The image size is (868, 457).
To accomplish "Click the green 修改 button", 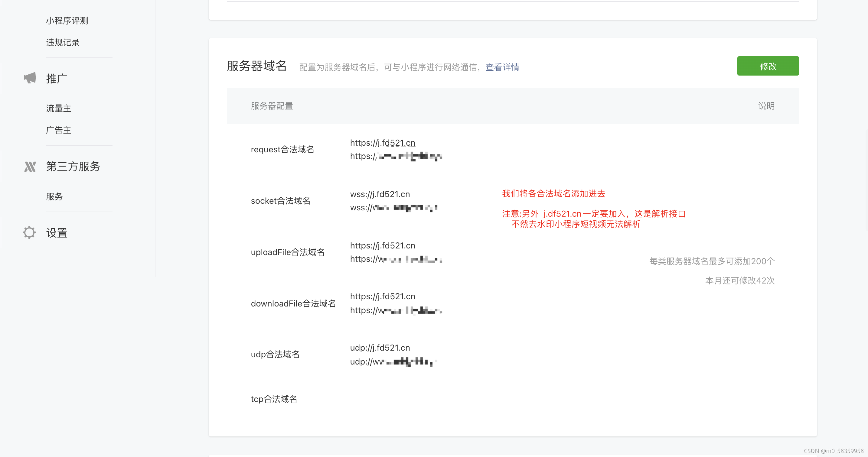I will click(768, 66).
